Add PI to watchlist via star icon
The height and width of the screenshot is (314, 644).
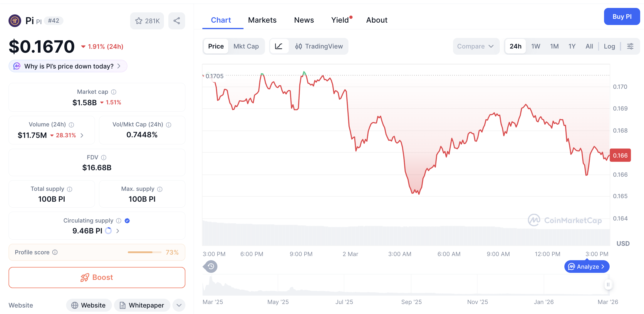(x=139, y=21)
